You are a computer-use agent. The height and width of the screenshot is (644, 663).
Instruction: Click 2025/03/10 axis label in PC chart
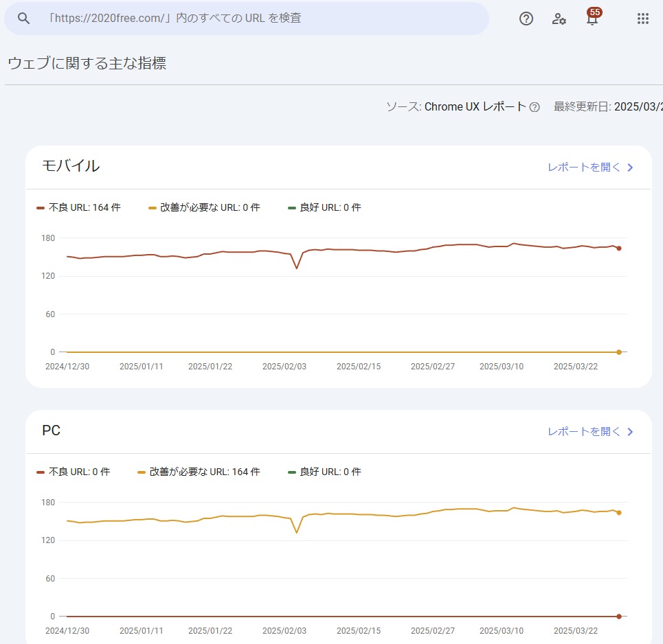502,630
